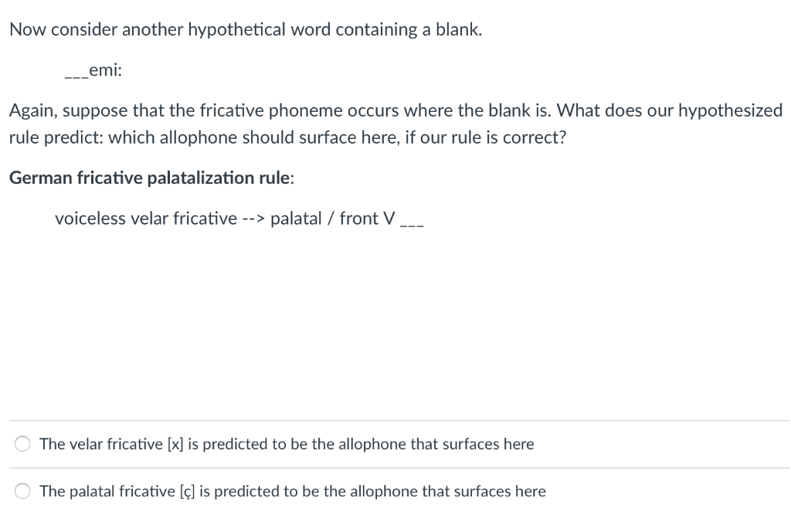Select the palatal fricative [ç] radio button

[x=22, y=491]
